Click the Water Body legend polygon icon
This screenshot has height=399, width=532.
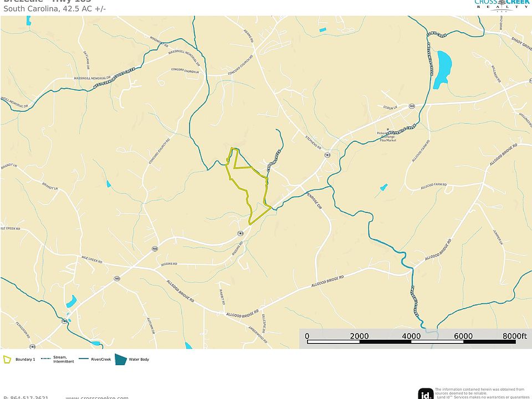pyautogui.click(x=120, y=359)
